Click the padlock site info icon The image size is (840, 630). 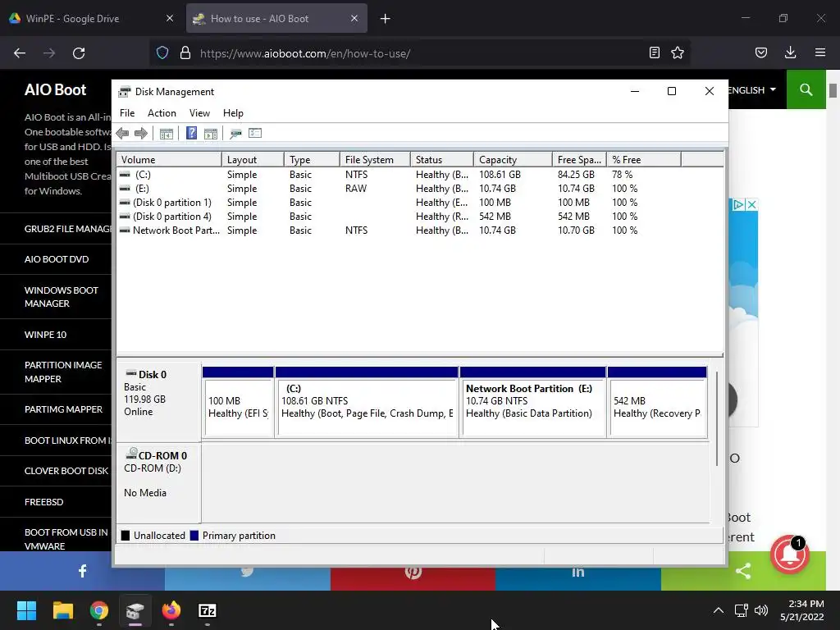(185, 52)
